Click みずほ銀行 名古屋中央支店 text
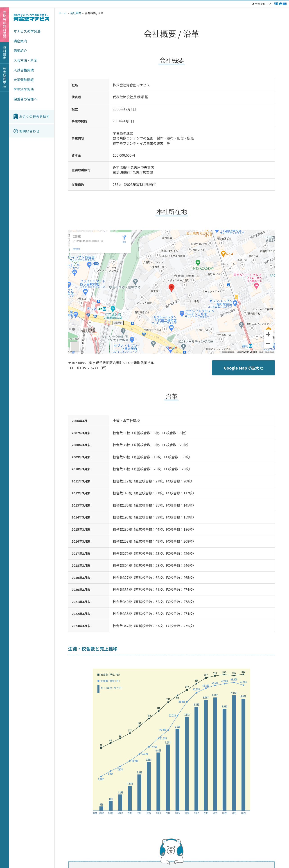 click(133, 167)
